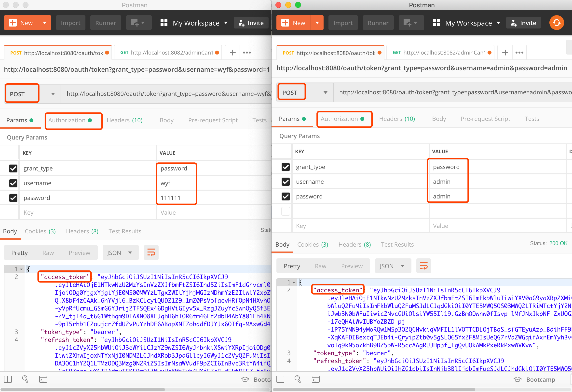Image resolution: width=572 pixels, height=392 pixels.
Task: Click Invite button in right window
Action: point(523,23)
